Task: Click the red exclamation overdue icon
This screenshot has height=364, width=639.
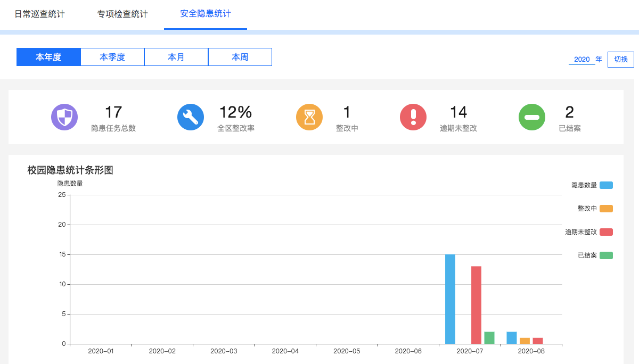Action: [x=413, y=117]
